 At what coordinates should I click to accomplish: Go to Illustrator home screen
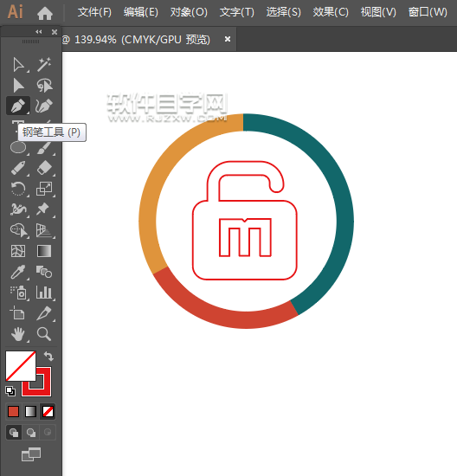(x=45, y=13)
